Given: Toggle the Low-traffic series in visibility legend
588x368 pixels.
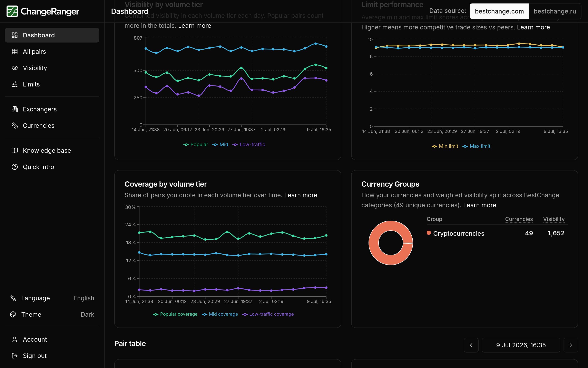Looking at the screenshot, I should 248,144.
